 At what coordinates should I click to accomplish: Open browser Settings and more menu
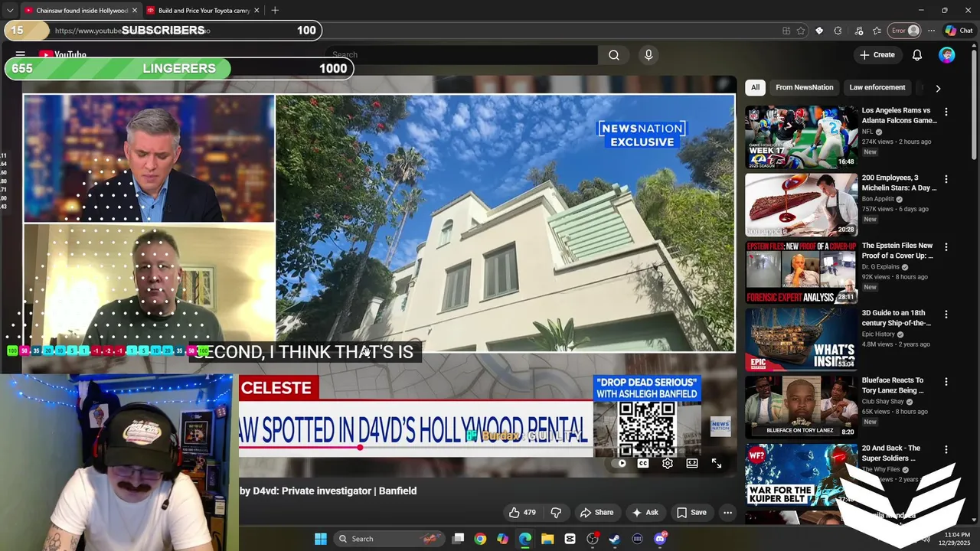(931, 31)
